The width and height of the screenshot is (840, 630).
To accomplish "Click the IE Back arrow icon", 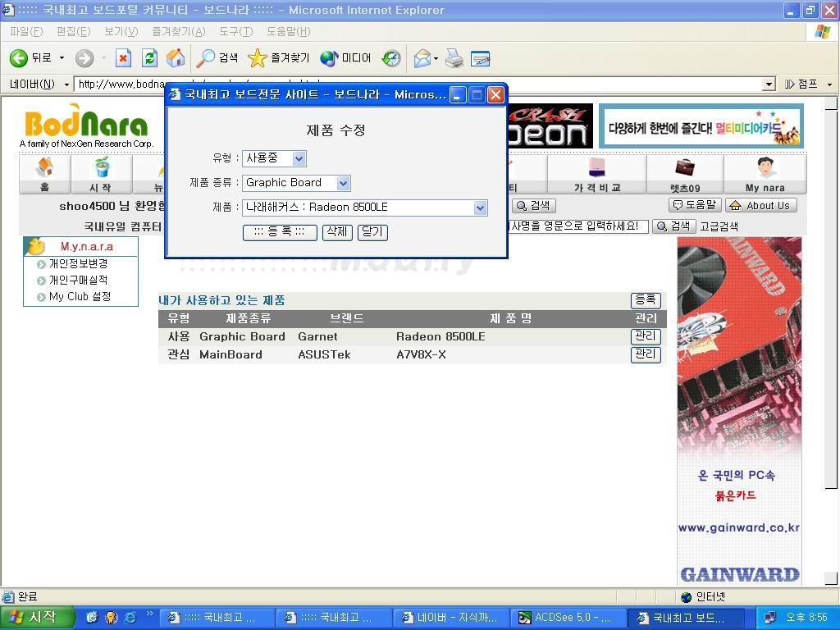I will [x=18, y=58].
